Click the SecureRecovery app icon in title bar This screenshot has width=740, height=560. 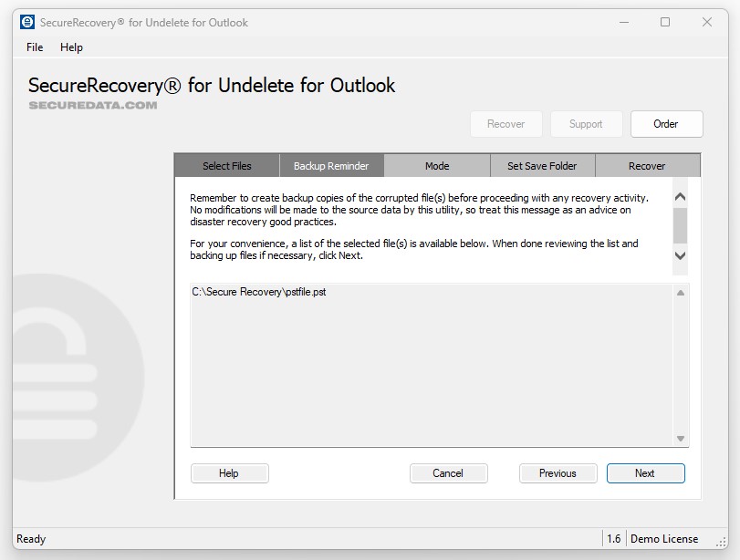click(27, 22)
